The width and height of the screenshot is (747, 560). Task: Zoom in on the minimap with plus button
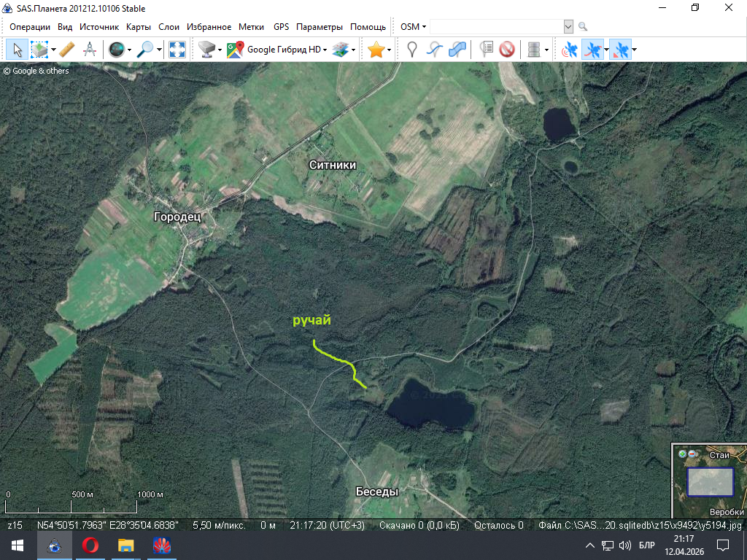[x=682, y=454]
